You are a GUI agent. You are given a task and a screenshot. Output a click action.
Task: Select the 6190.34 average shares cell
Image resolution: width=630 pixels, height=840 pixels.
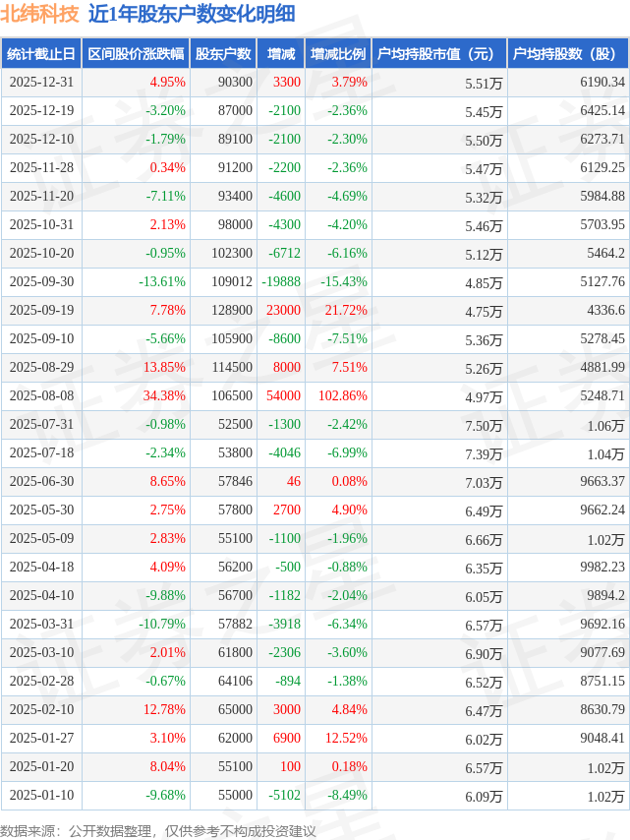click(x=602, y=83)
